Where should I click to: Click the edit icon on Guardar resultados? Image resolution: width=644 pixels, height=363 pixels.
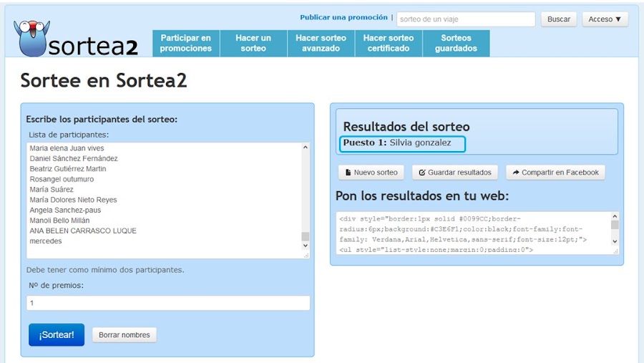[x=421, y=173]
